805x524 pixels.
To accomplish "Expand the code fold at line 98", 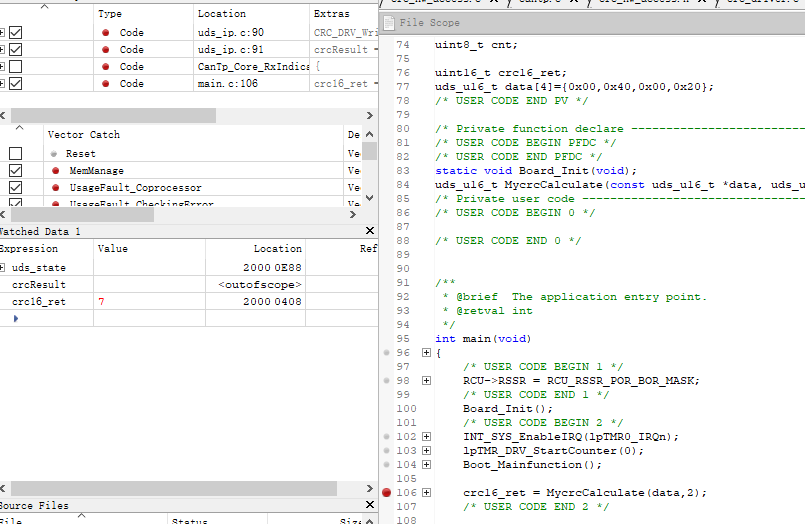I will (426, 380).
